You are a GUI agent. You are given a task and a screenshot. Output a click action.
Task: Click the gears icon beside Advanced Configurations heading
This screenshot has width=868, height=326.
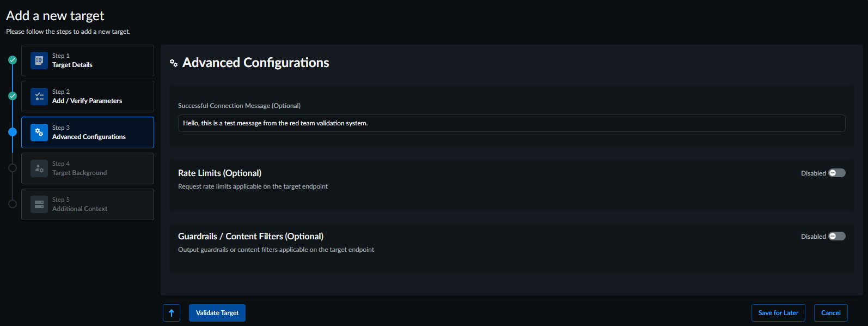point(174,63)
